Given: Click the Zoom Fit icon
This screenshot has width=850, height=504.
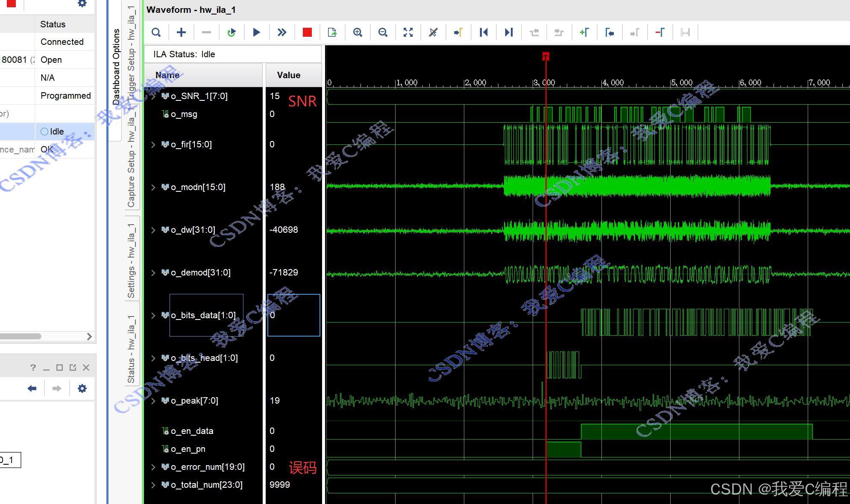Looking at the screenshot, I should [408, 32].
